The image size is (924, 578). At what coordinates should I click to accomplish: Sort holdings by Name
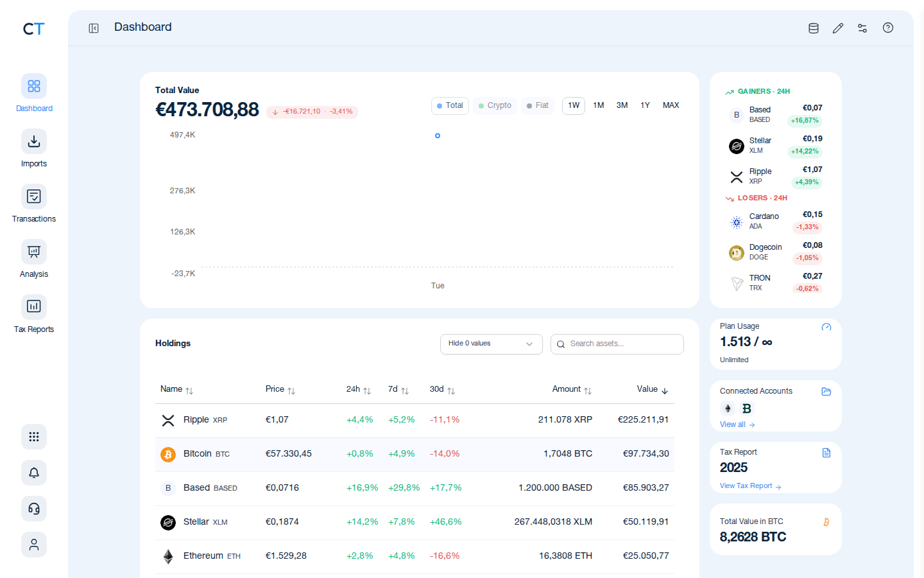[176, 390]
